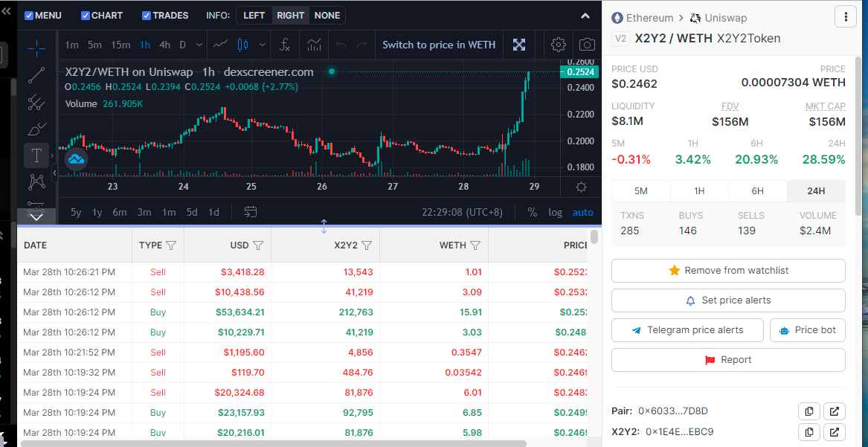
Task: Select the 5M stats tab
Action: (x=640, y=191)
